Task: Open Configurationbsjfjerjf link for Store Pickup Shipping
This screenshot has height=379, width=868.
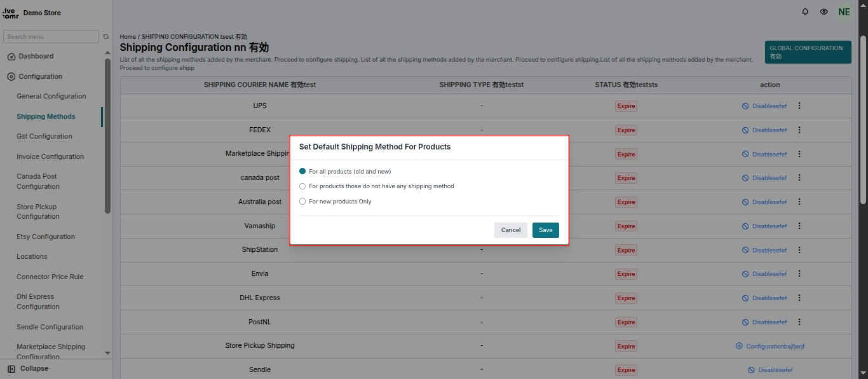Action: pyautogui.click(x=770, y=346)
